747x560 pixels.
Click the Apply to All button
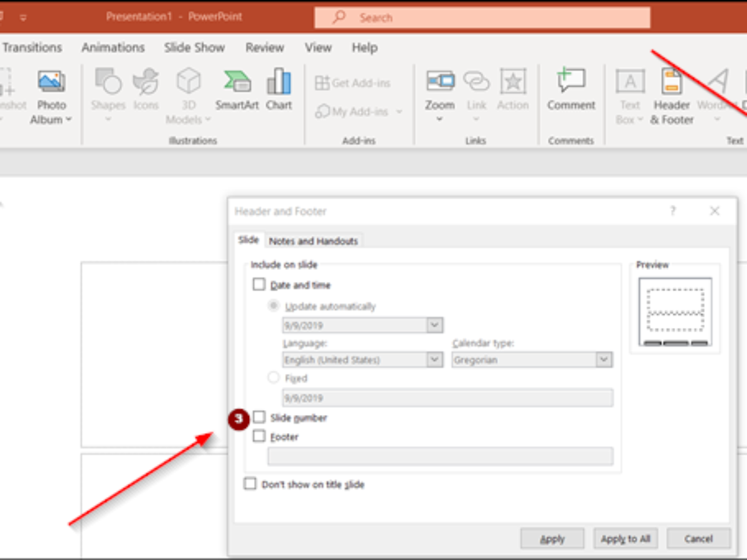[626, 539]
